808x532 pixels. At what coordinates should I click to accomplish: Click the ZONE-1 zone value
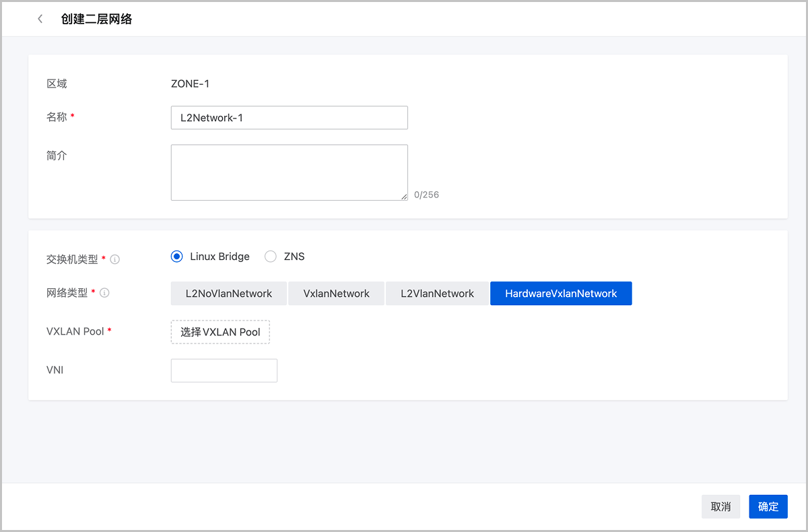pyautogui.click(x=191, y=84)
